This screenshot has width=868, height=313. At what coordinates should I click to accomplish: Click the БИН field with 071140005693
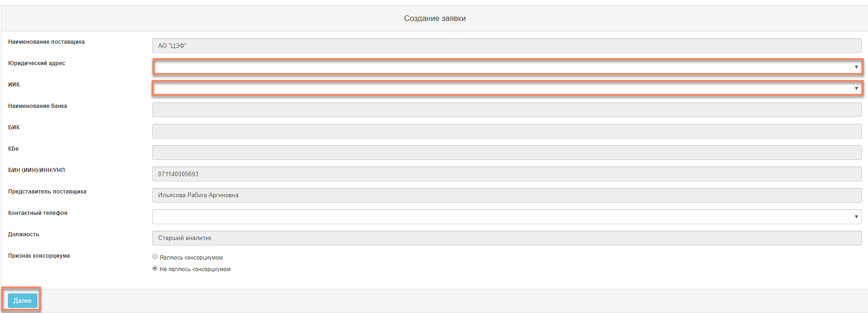507,174
